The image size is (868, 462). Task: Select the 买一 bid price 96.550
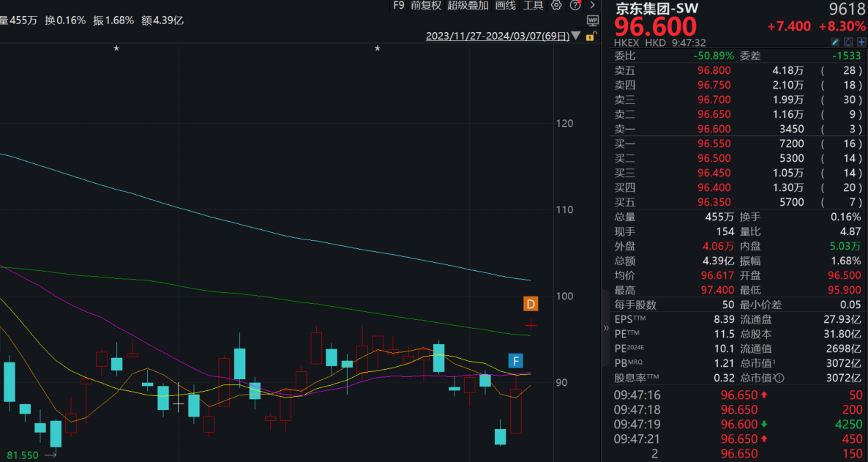pos(714,144)
